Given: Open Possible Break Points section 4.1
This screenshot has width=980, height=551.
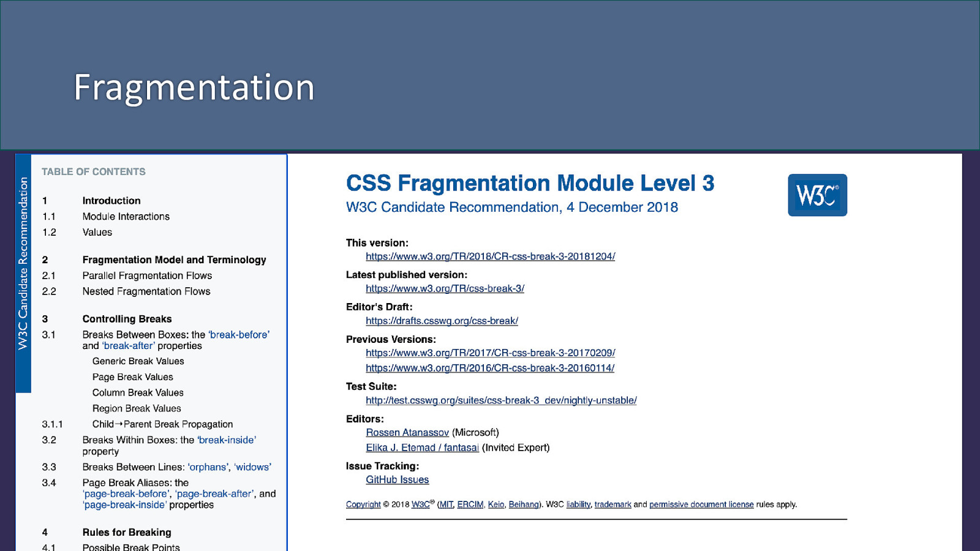Looking at the screenshot, I should 131,547.
